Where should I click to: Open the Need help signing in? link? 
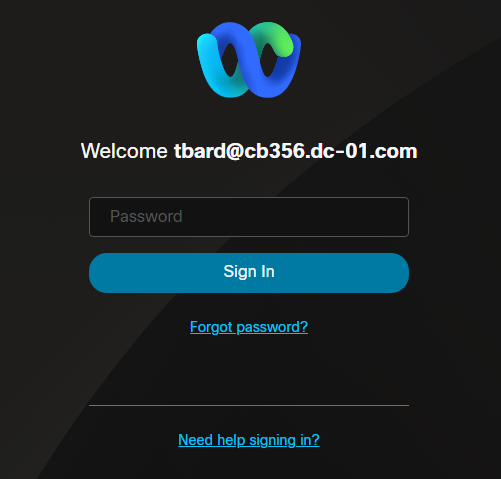pos(249,440)
